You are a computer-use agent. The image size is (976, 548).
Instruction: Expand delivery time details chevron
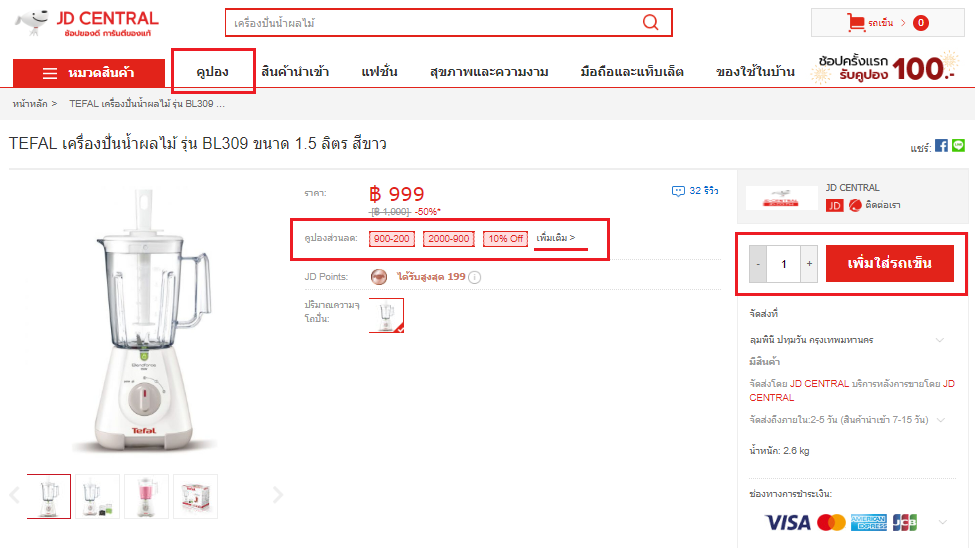(941, 420)
